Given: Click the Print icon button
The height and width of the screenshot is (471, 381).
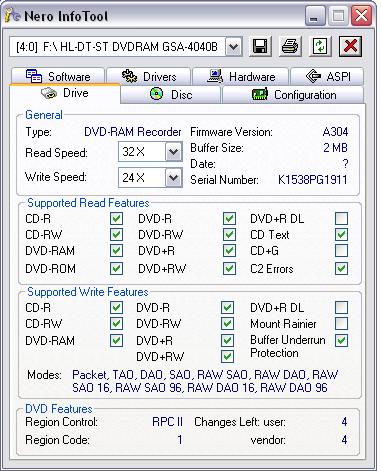Looking at the screenshot, I should [x=290, y=46].
